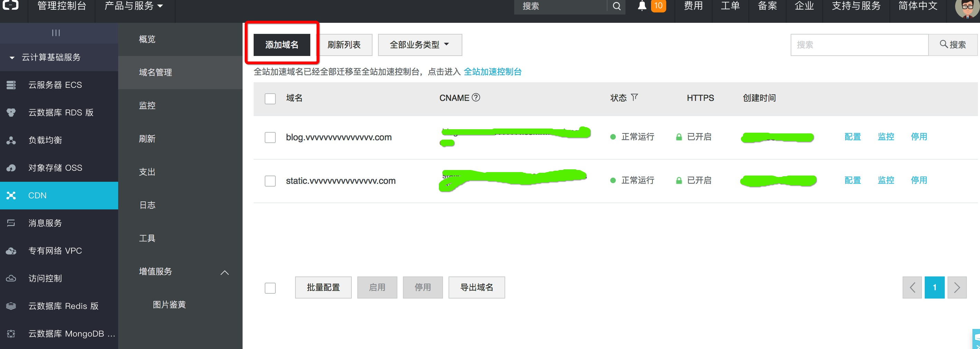Open the 全部业务类型 filter dropdown
This screenshot has height=349, width=980.
(x=420, y=45)
